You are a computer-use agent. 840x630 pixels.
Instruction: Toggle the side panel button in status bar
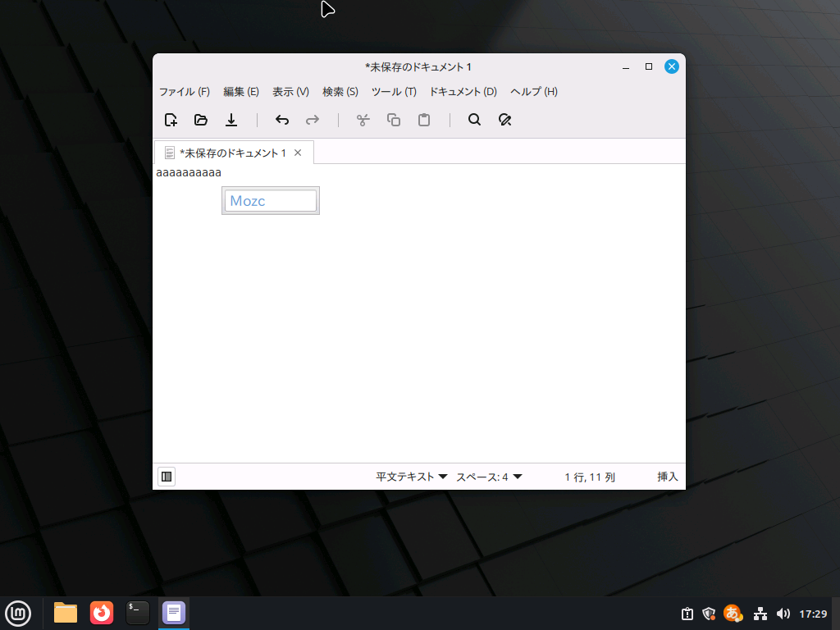(x=167, y=477)
